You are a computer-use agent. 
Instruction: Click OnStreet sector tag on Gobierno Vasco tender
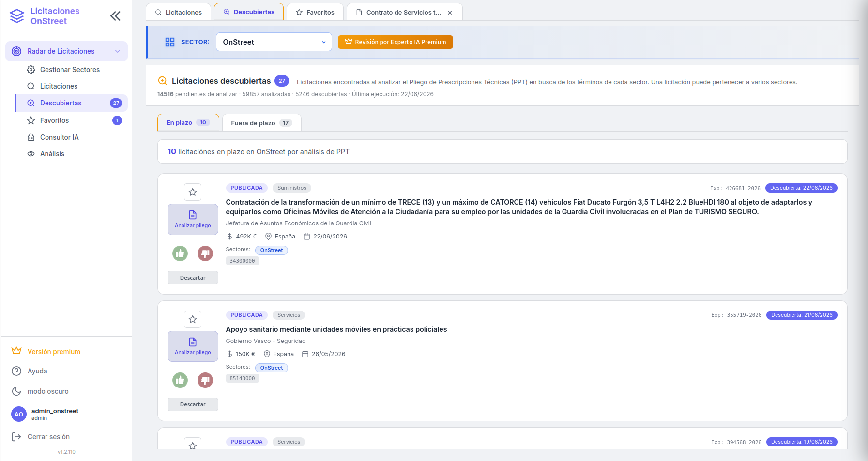(272, 368)
